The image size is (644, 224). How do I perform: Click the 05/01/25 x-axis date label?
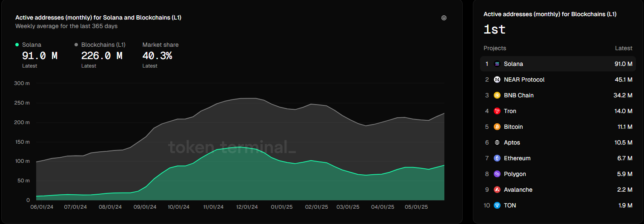click(417, 207)
